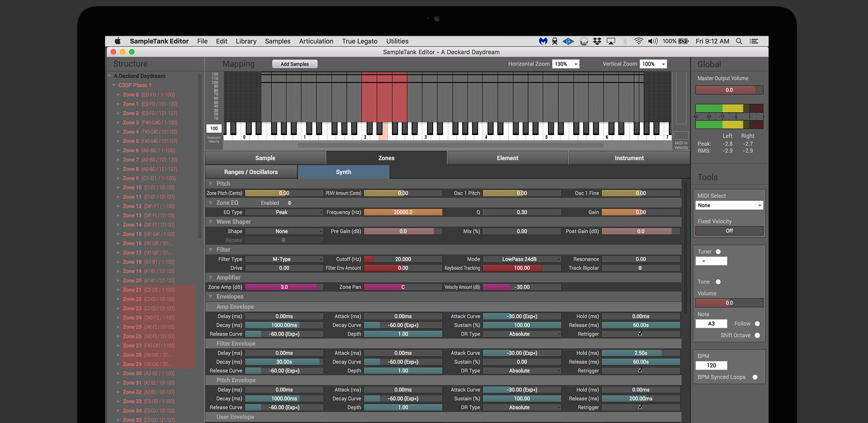Adjust the Master Output Volume slider
Screen dimensions: 868x423
pyautogui.click(x=729, y=90)
